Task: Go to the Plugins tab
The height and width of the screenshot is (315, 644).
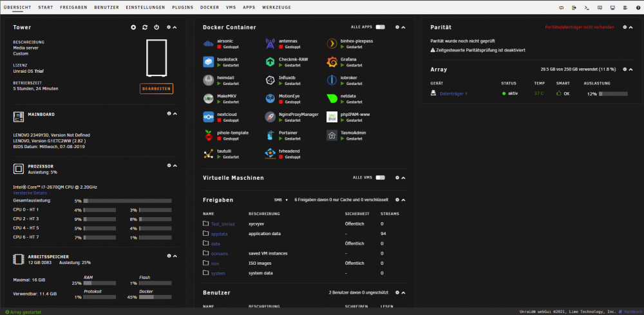Action: pyautogui.click(x=182, y=7)
